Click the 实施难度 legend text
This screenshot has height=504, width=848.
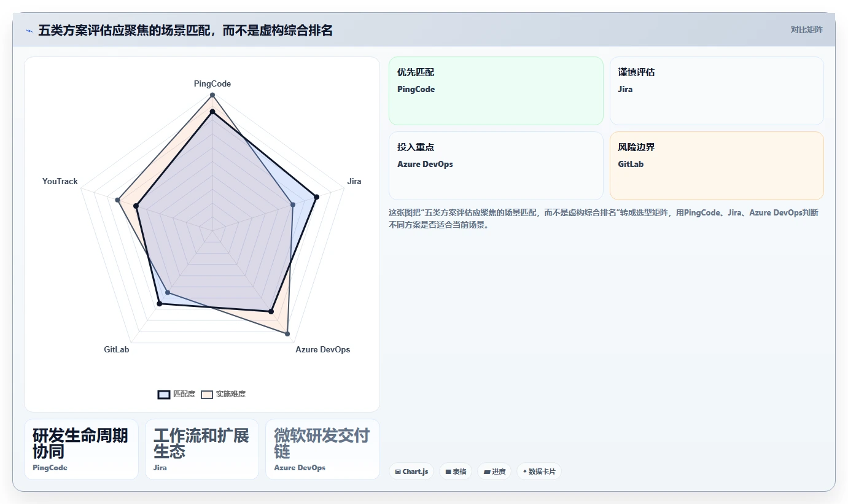click(x=231, y=394)
